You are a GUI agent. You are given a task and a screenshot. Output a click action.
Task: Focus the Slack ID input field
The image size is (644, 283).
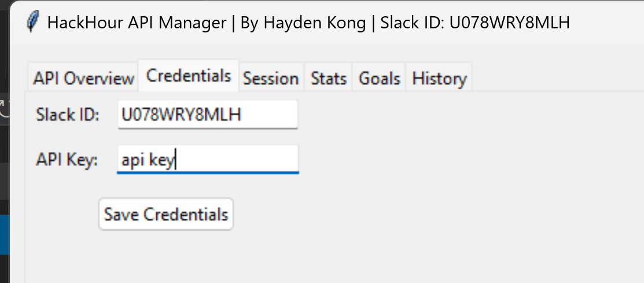tap(207, 115)
